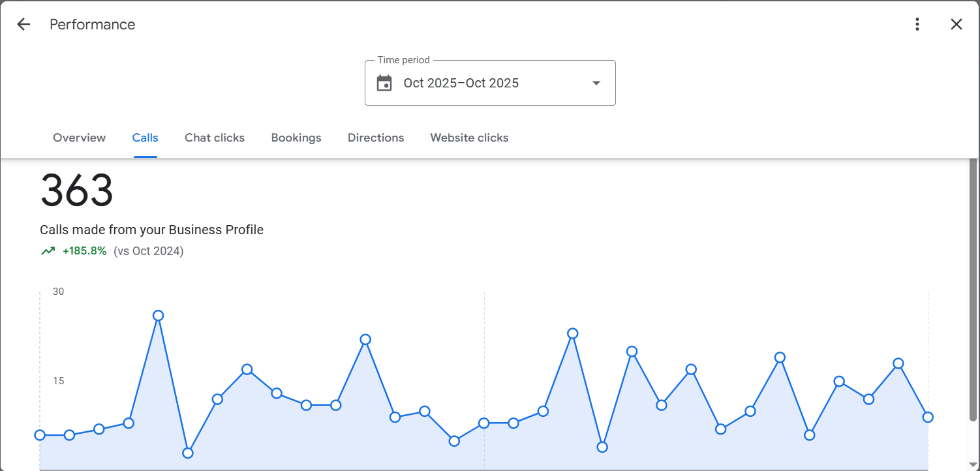Select the highest peak data point on chart
980x471 pixels.
pos(158,316)
